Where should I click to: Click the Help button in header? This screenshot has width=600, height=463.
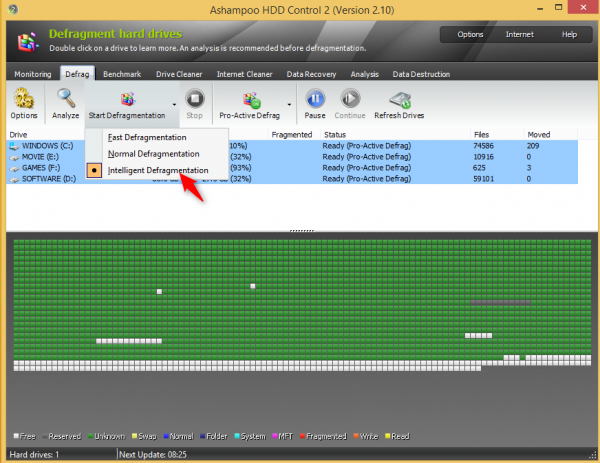coord(569,34)
